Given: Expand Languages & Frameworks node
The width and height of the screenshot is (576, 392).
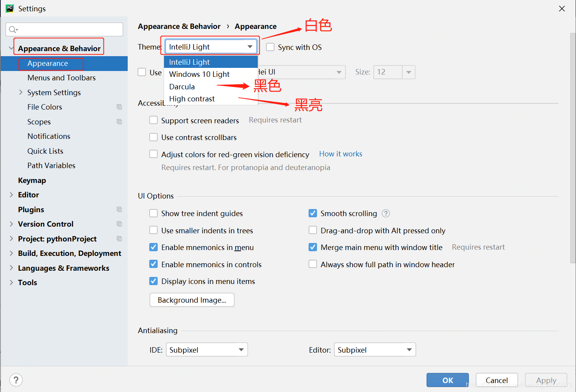Looking at the screenshot, I should click(x=11, y=268).
